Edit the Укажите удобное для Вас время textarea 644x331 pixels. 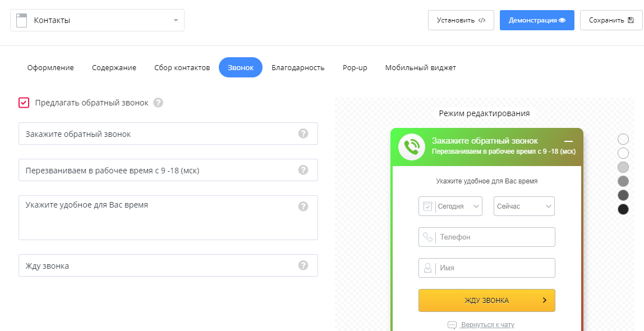point(168,218)
